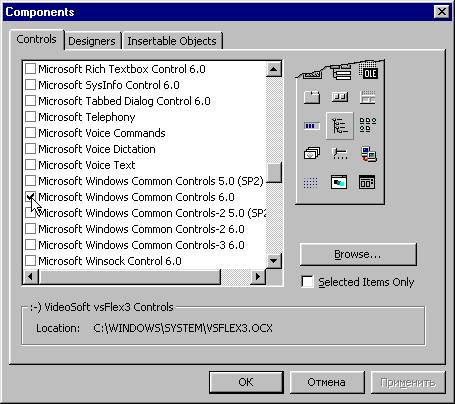Close the Components dialog with X

tap(442, 12)
